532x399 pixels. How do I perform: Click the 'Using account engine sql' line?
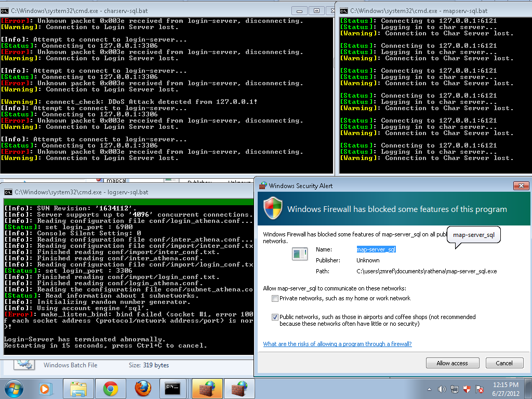(77, 308)
